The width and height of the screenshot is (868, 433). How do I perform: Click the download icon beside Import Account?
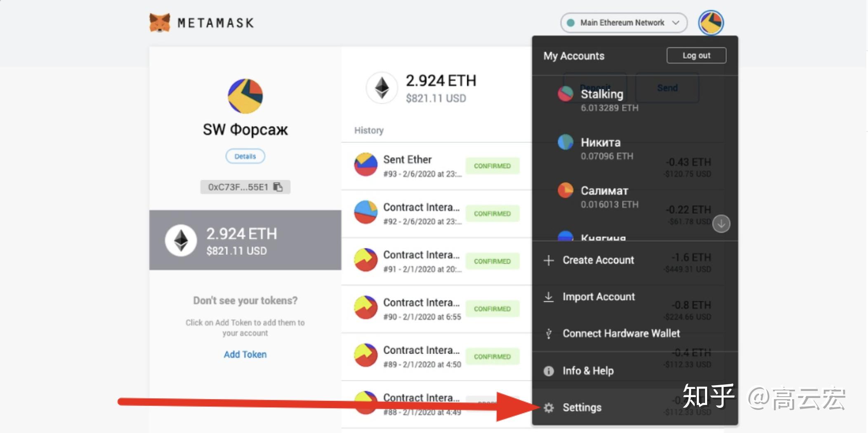(x=549, y=297)
